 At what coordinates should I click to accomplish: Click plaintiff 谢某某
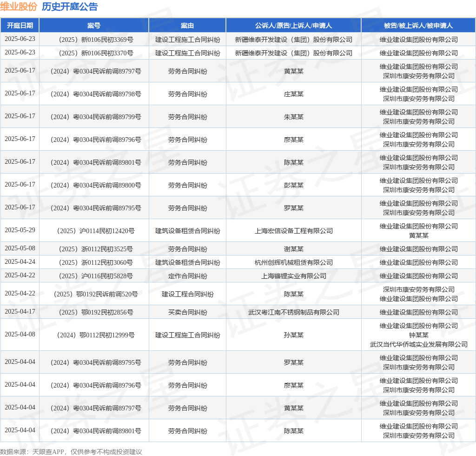tap(294, 249)
